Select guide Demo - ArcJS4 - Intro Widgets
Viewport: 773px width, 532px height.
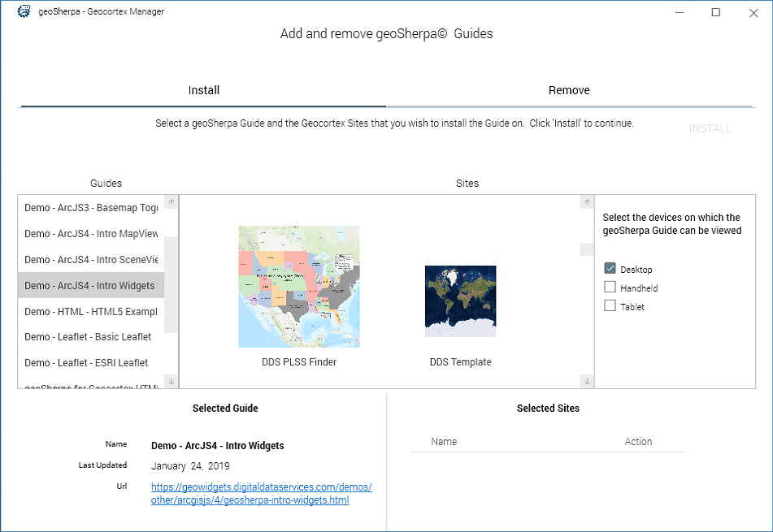tap(91, 286)
